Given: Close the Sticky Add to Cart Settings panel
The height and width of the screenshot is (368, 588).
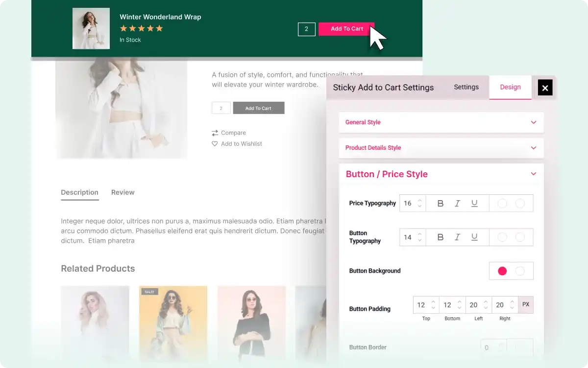Looking at the screenshot, I should [545, 88].
